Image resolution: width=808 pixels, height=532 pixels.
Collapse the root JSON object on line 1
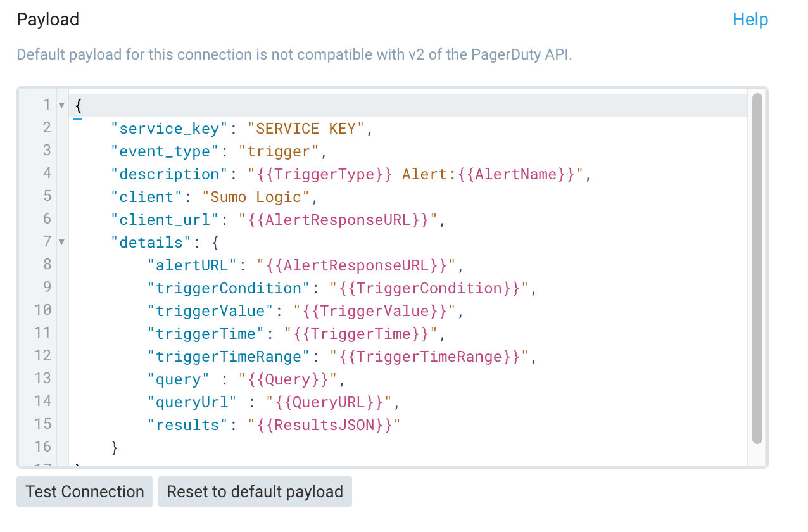[61, 104]
